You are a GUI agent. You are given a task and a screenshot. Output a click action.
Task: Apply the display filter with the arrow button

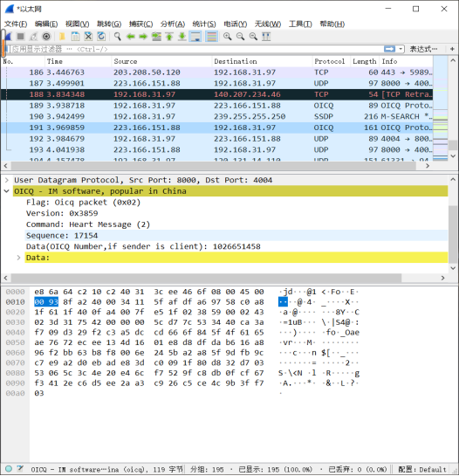389,49
